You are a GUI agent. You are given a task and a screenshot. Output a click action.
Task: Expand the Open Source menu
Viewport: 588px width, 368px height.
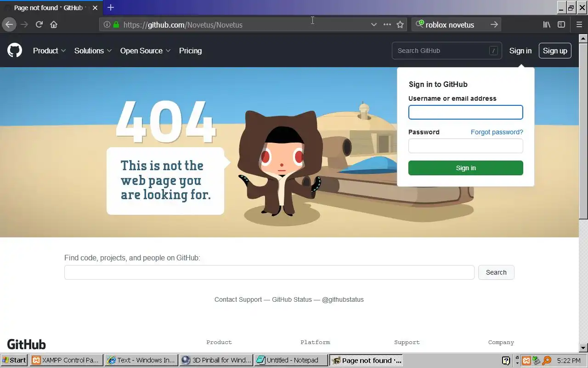(145, 51)
